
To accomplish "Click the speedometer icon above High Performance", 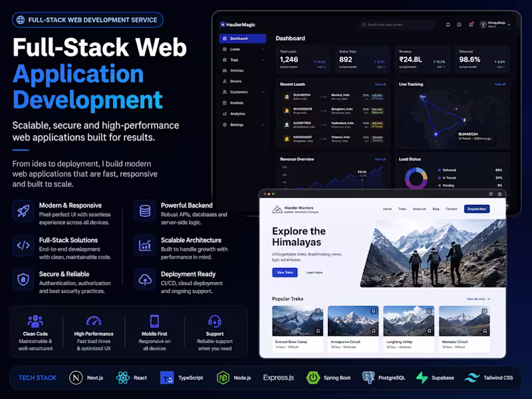I will coord(94,321).
